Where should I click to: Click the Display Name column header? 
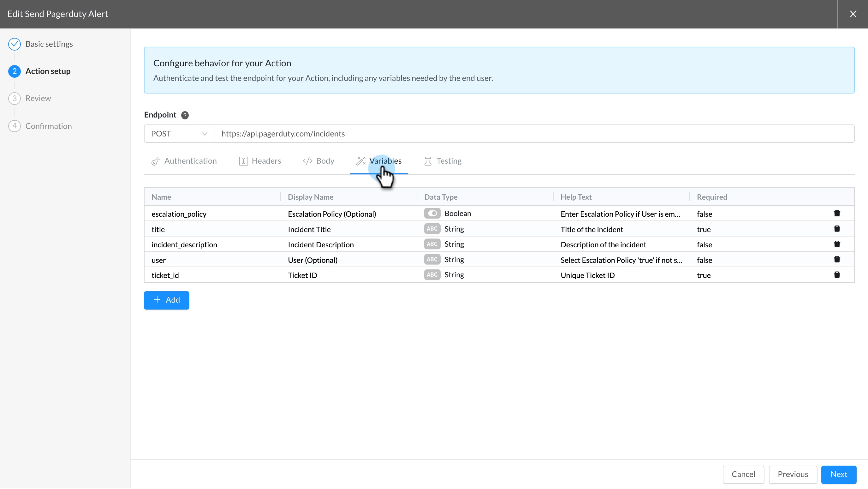click(349, 197)
